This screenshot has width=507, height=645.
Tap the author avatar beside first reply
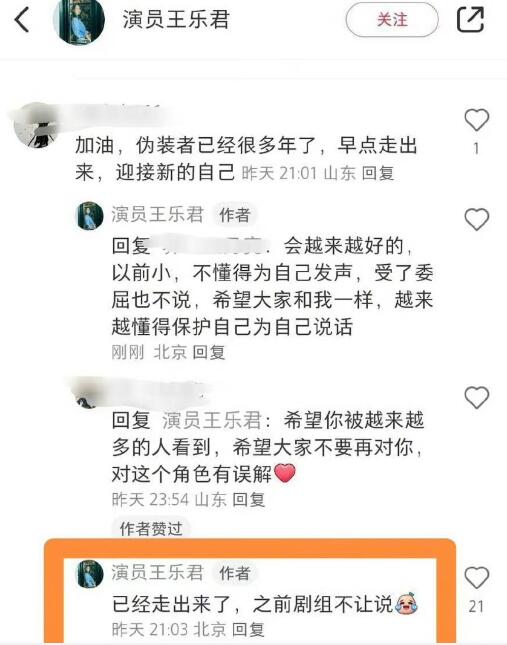coord(90,216)
